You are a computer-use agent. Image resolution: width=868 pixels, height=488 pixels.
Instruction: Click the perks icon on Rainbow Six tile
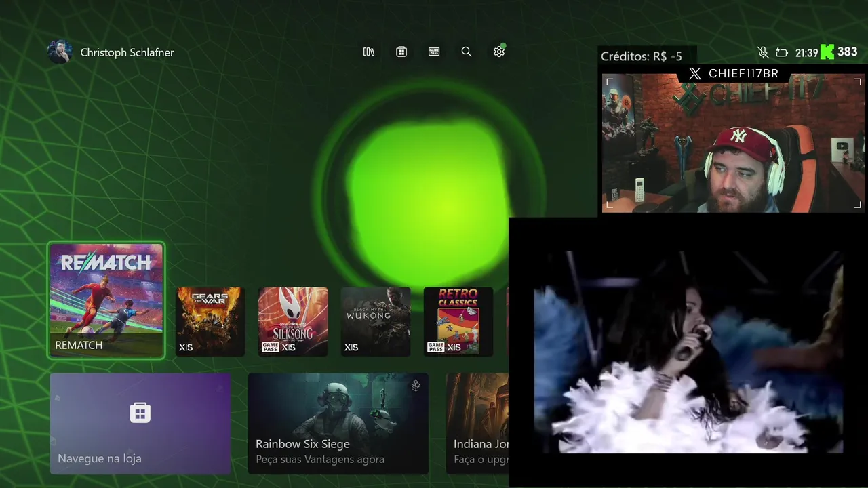click(x=416, y=386)
